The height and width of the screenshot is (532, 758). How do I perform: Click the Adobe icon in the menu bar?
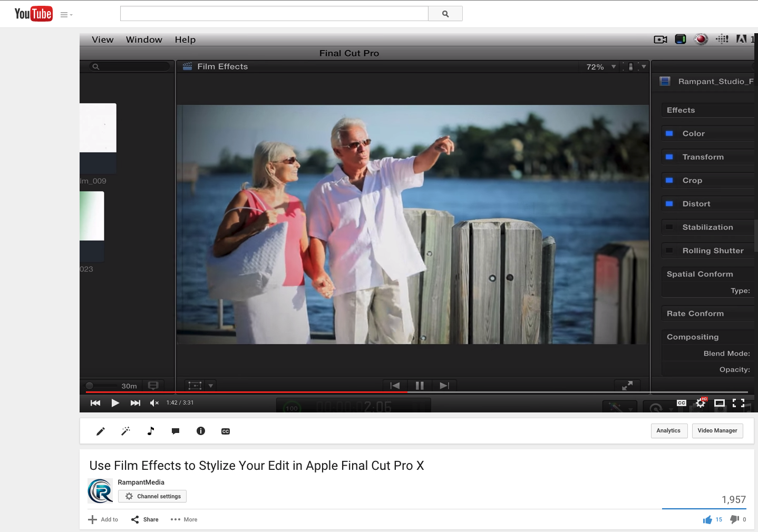tap(741, 39)
